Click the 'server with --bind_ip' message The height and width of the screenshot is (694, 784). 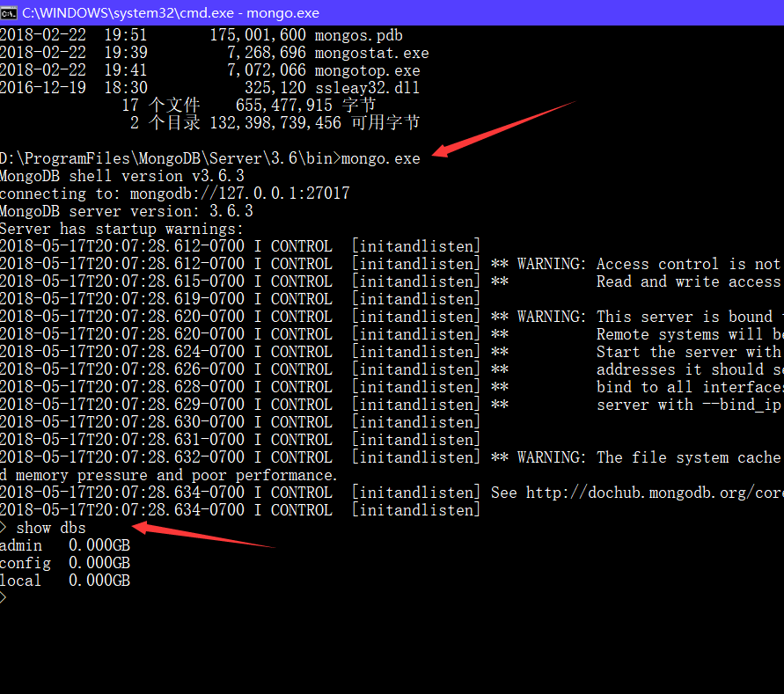click(x=688, y=405)
